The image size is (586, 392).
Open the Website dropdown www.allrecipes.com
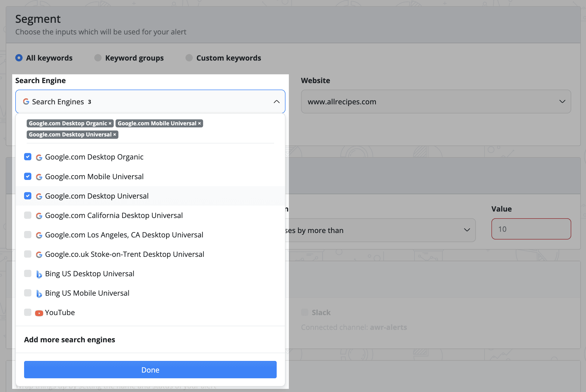tap(436, 101)
